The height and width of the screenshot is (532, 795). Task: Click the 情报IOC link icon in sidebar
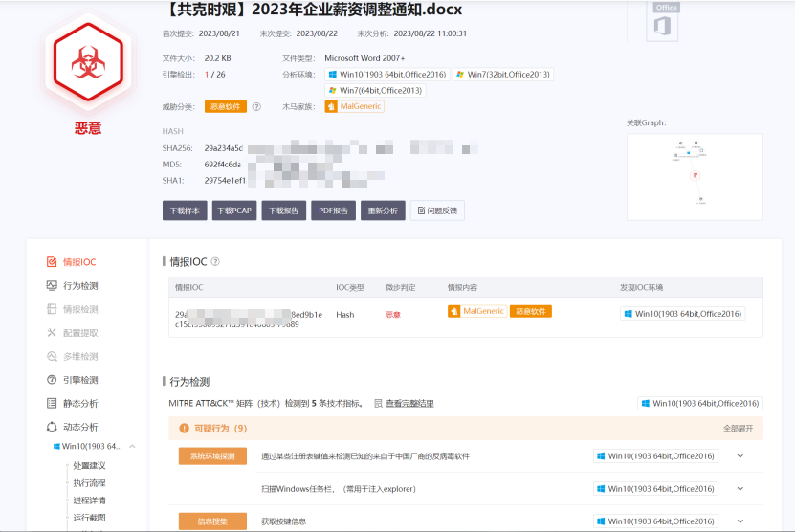pyautogui.click(x=53, y=262)
